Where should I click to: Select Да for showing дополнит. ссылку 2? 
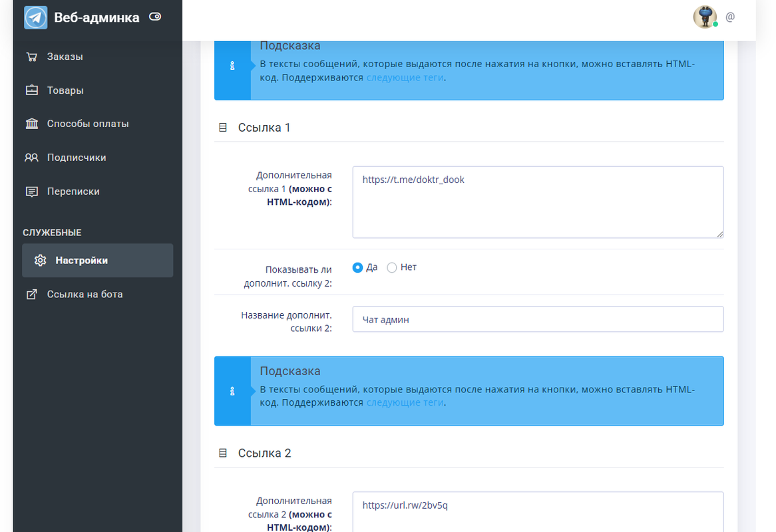357,267
